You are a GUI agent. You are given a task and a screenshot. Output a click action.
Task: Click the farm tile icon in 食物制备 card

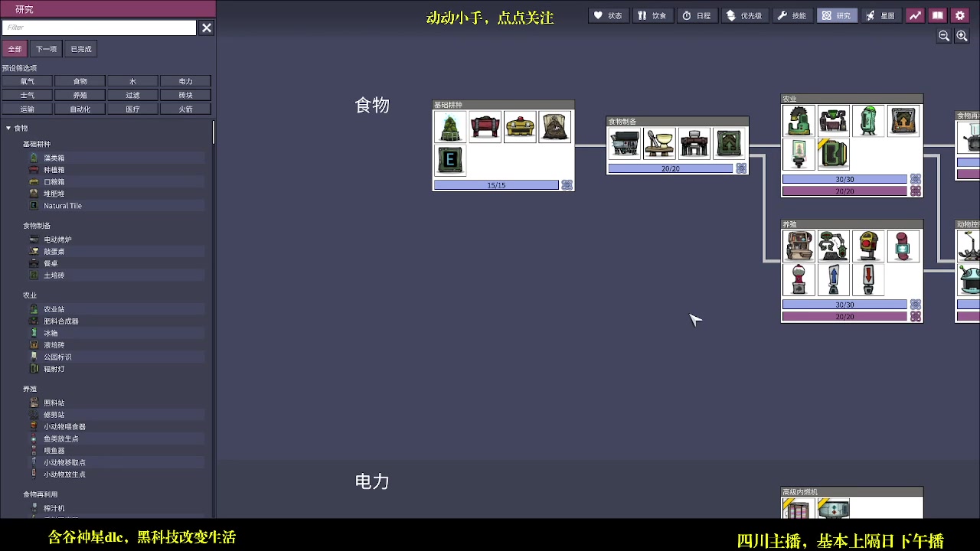tap(730, 143)
